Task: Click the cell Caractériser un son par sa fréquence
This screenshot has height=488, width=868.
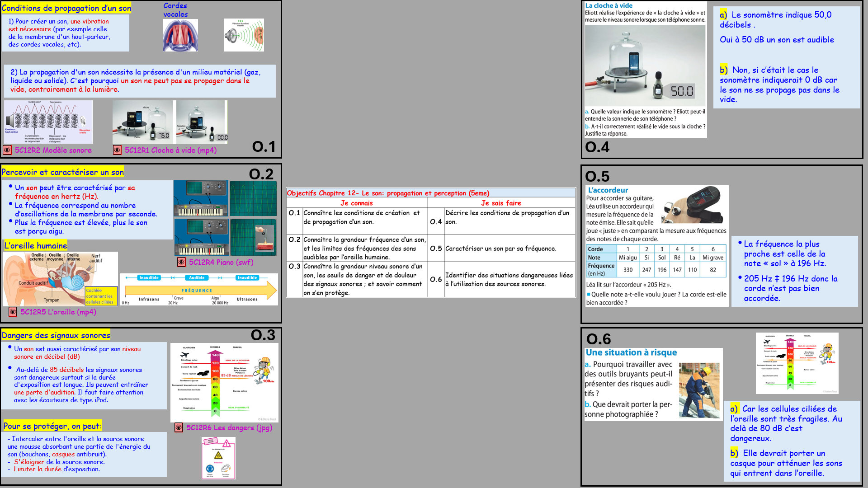Action: (x=510, y=248)
